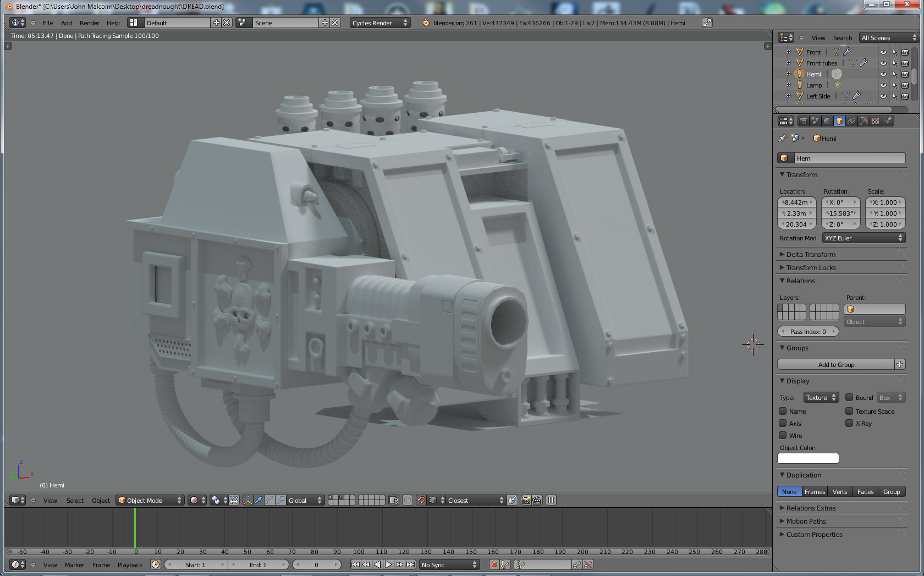Add a new scene with plus button
This screenshot has width=924, height=576.
click(324, 23)
